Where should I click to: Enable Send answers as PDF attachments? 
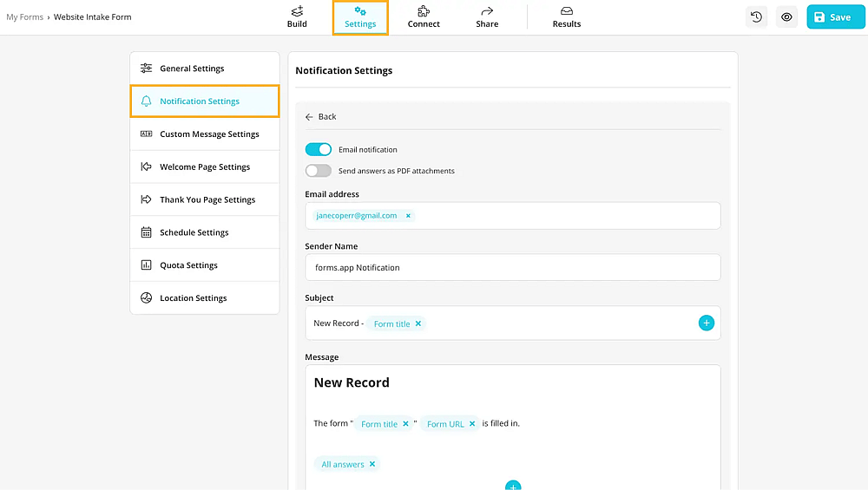319,171
